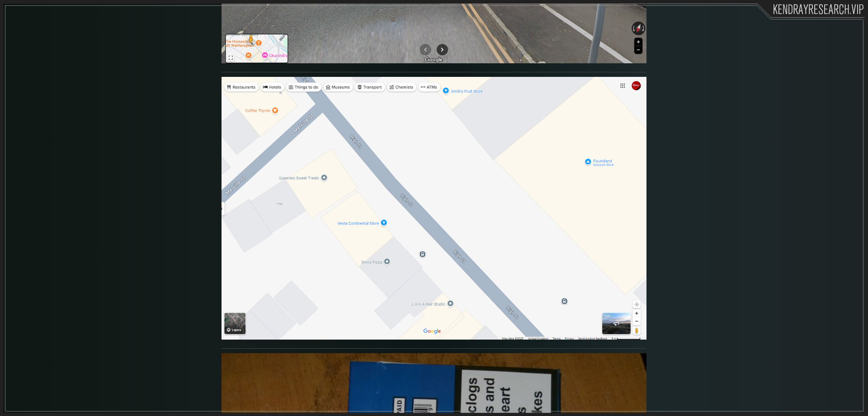Open the blue cigarette pack photo
This screenshot has height=416, width=868.
tap(434, 383)
